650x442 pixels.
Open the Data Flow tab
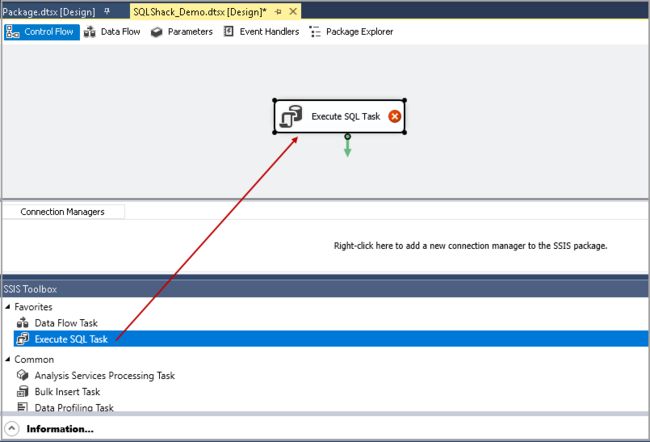pyautogui.click(x=112, y=32)
